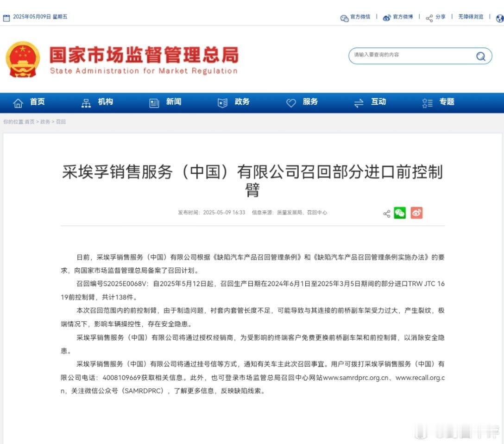The height and width of the screenshot is (444, 504).
Task: Click the magnifier search icon
Action: pyautogui.click(x=480, y=56)
